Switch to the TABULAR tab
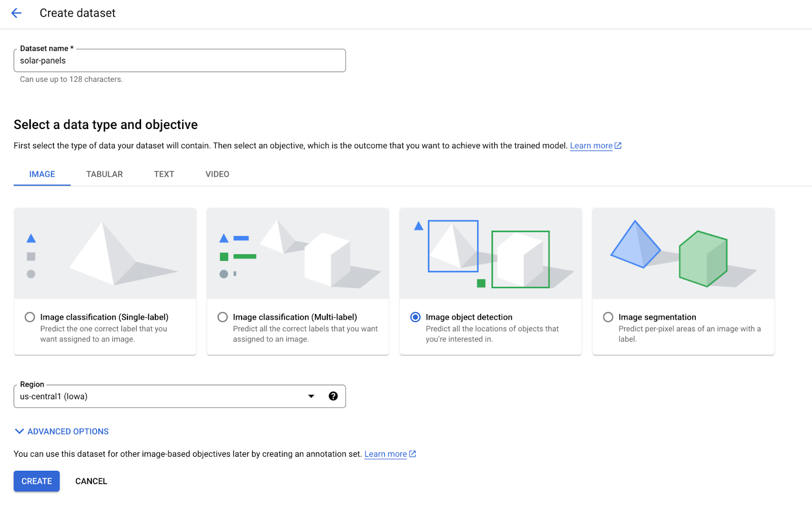812x510 pixels. coord(105,174)
